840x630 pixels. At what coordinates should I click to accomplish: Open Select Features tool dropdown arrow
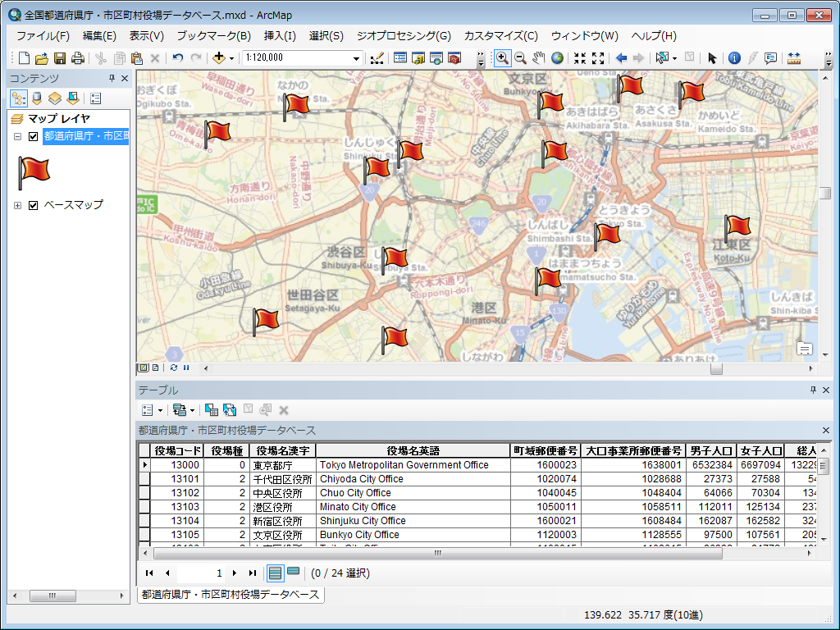point(674,58)
